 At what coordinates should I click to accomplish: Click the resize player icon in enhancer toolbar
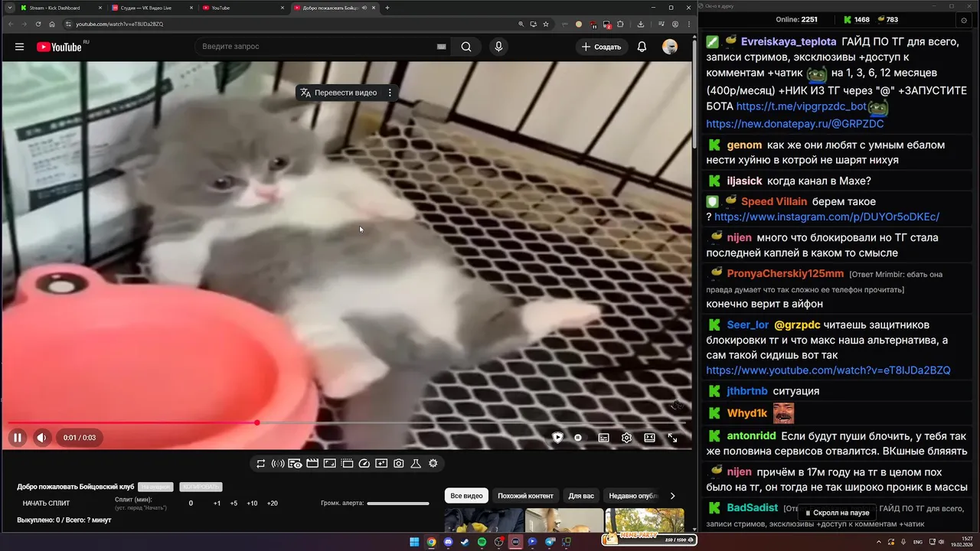[330, 463]
